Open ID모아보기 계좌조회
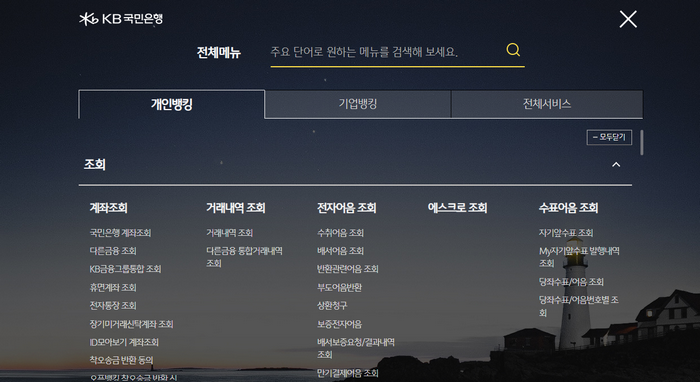 tap(124, 342)
